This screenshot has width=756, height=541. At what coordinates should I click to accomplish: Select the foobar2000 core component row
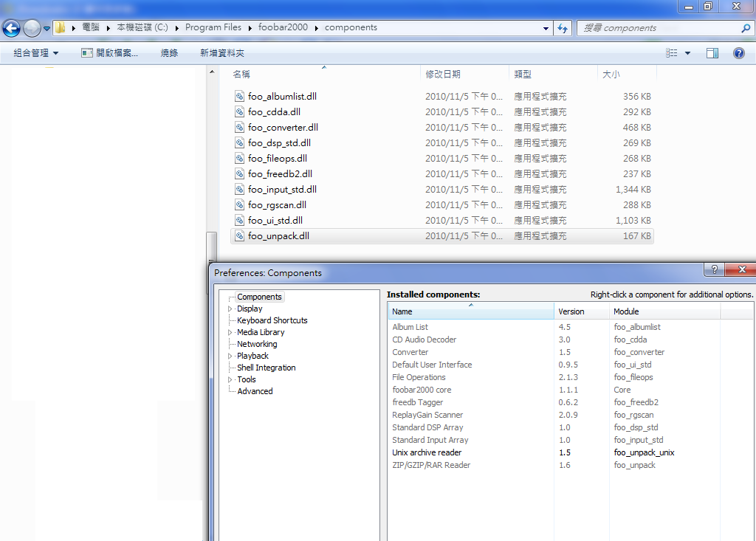click(x=554, y=390)
